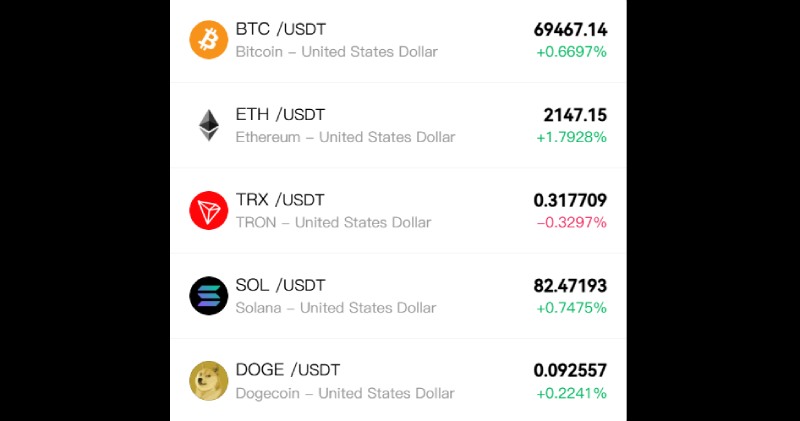Click "Solana – United States Dollar" subtitle
This screenshot has width=800, height=421.
(336, 308)
